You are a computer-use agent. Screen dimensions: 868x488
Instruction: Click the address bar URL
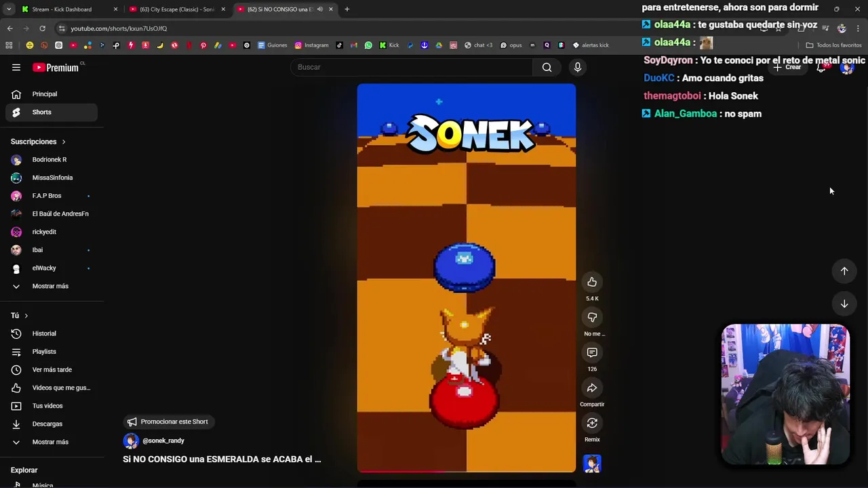[x=119, y=28]
